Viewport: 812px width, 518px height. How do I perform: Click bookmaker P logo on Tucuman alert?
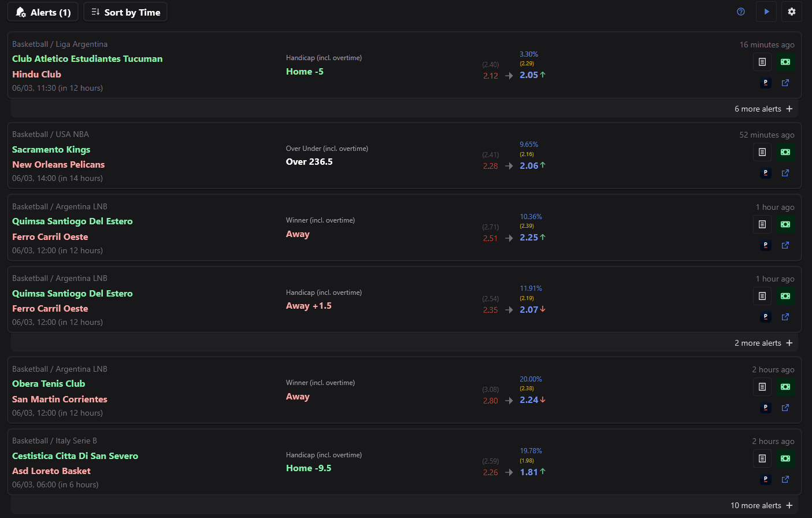click(x=766, y=83)
